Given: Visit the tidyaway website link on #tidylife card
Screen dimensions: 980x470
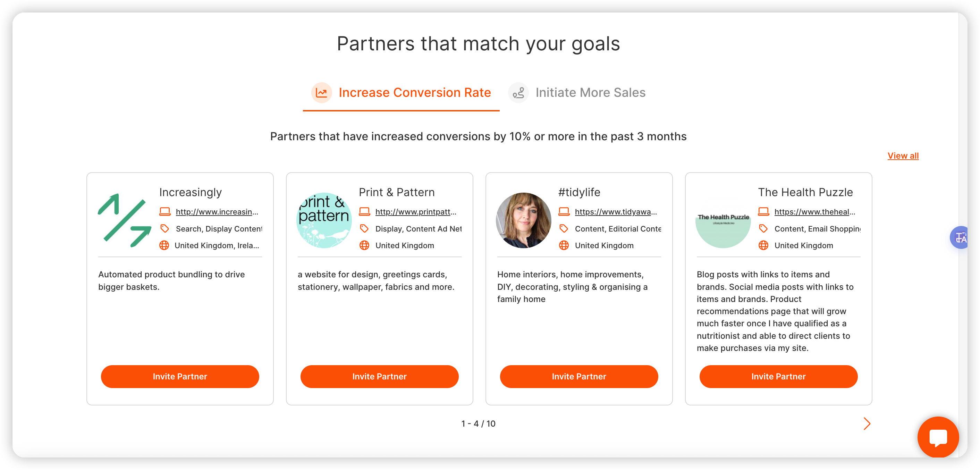Looking at the screenshot, I should (616, 212).
